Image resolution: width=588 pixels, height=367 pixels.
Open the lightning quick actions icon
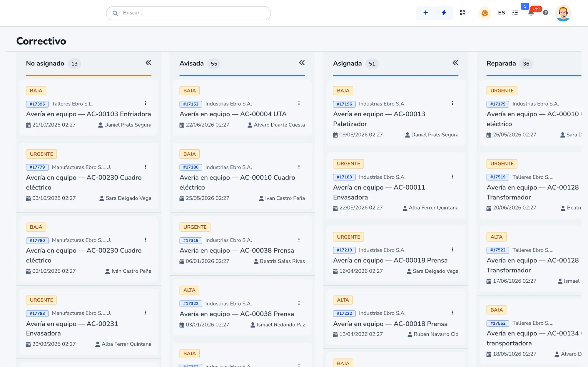point(444,13)
